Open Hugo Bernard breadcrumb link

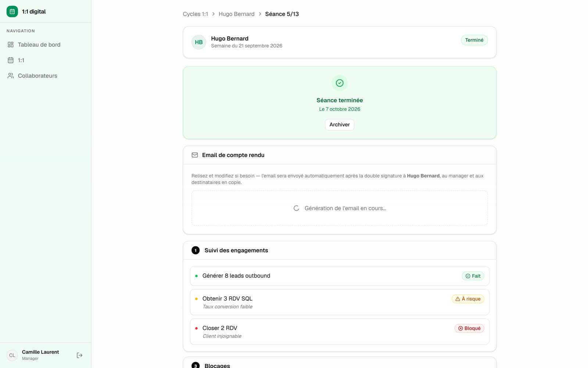click(236, 14)
